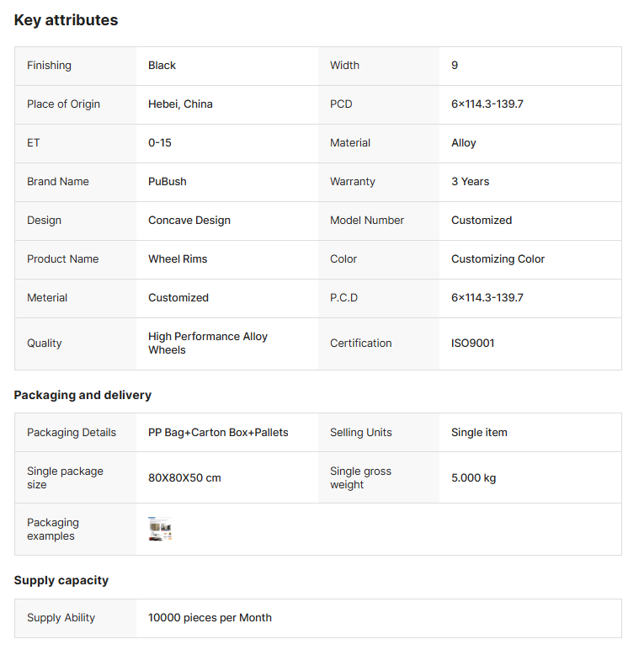Viewport: 644px width, 650px height.
Task: Click the Packaging and delivery heading
Action: [x=82, y=395]
